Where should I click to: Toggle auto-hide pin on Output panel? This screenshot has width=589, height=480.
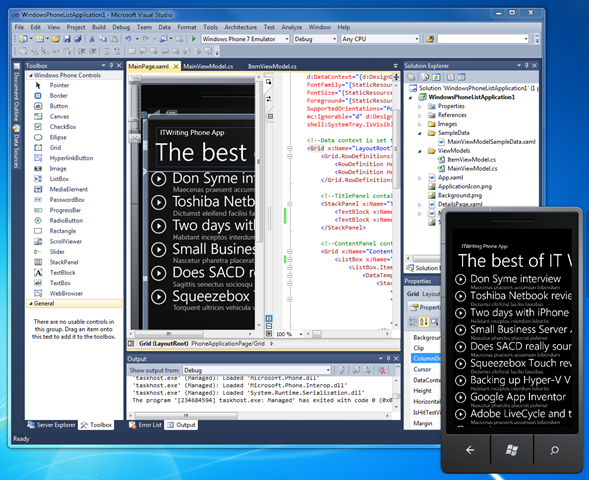(x=388, y=359)
